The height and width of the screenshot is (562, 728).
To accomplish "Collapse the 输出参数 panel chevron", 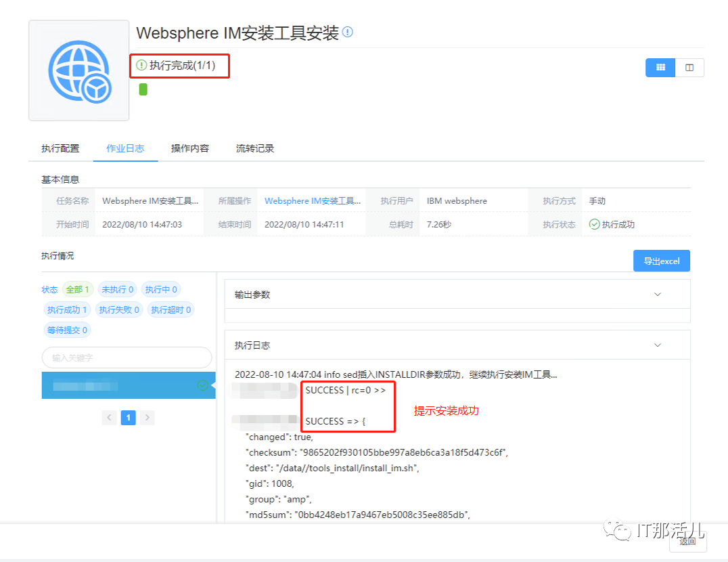I will [658, 295].
